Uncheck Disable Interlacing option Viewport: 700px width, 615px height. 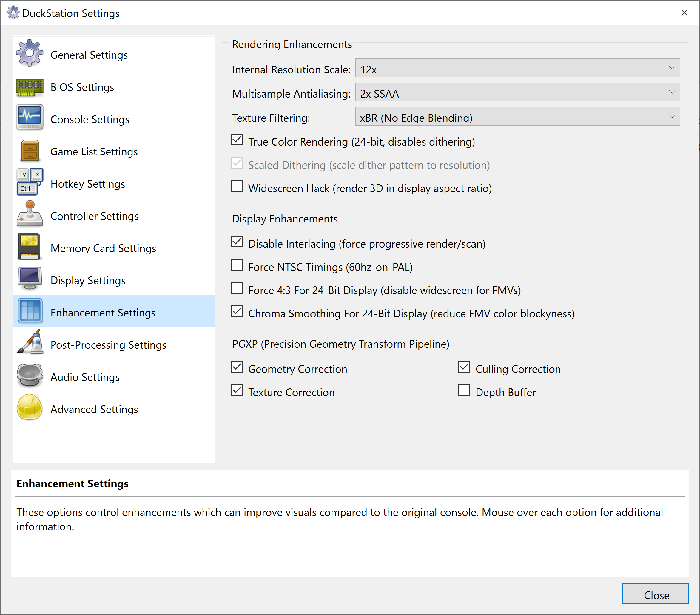click(237, 242)
